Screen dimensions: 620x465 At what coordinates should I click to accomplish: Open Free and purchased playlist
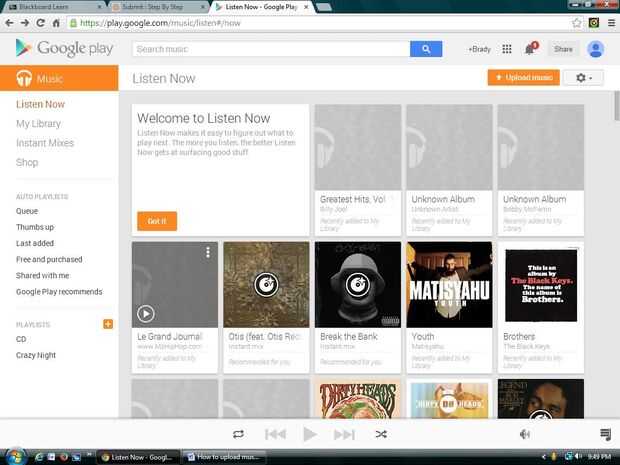49,260
